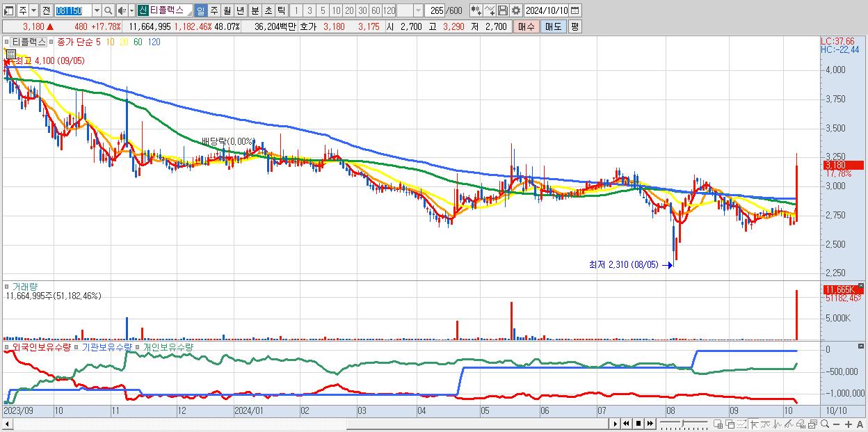Image resolution: width=868 pixels, height=432 pixels.
Task: Click the speaker sound icon in toolbar
Action: pyautogui.click(x=122, y=10)
